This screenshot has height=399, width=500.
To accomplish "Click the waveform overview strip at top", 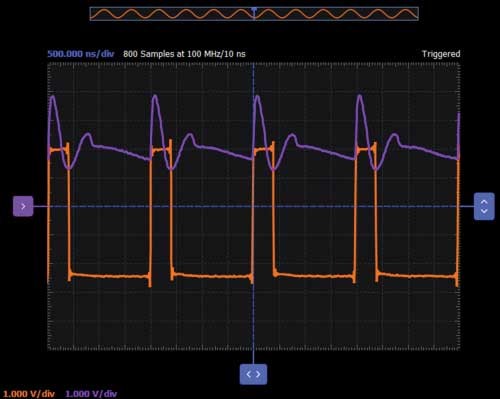I will click(254, 14).
